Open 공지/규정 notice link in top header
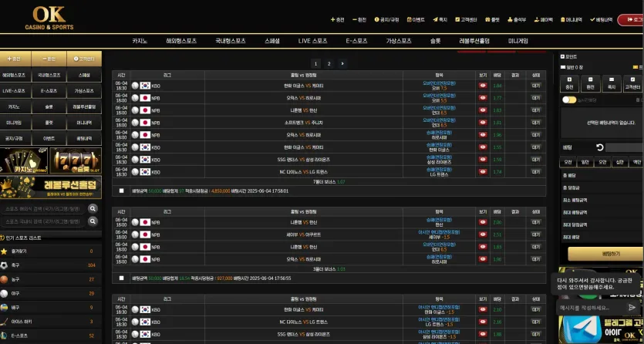 click(386, 19)
